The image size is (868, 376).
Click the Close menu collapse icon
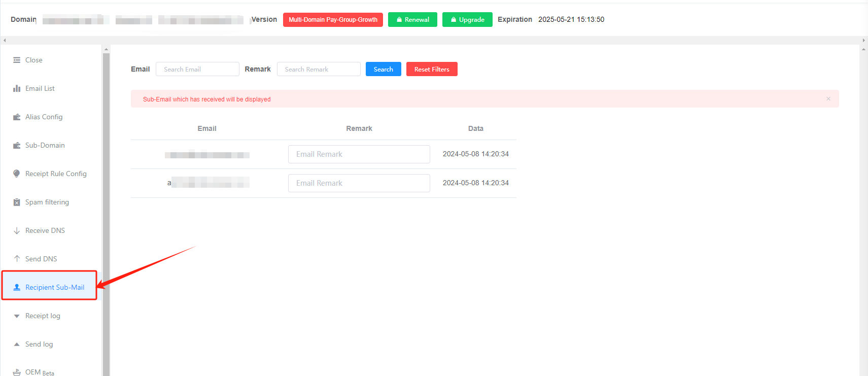[x=17, y=60]
